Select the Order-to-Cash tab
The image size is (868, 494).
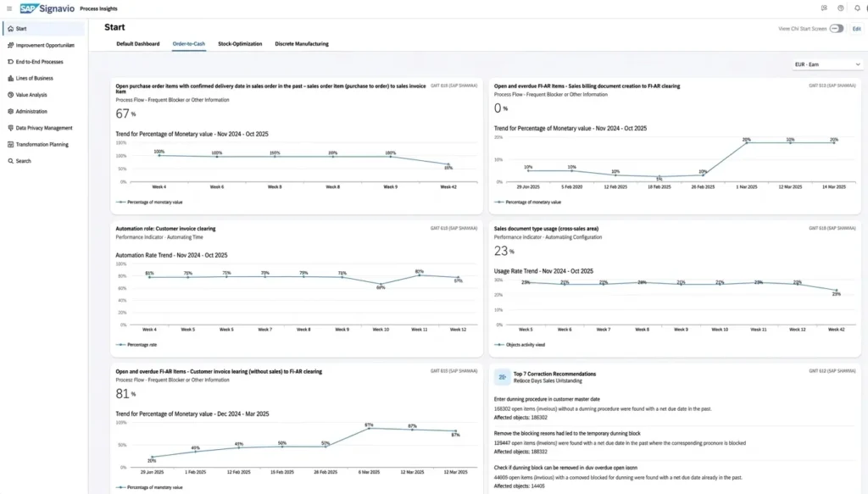(x=189, y=44)
